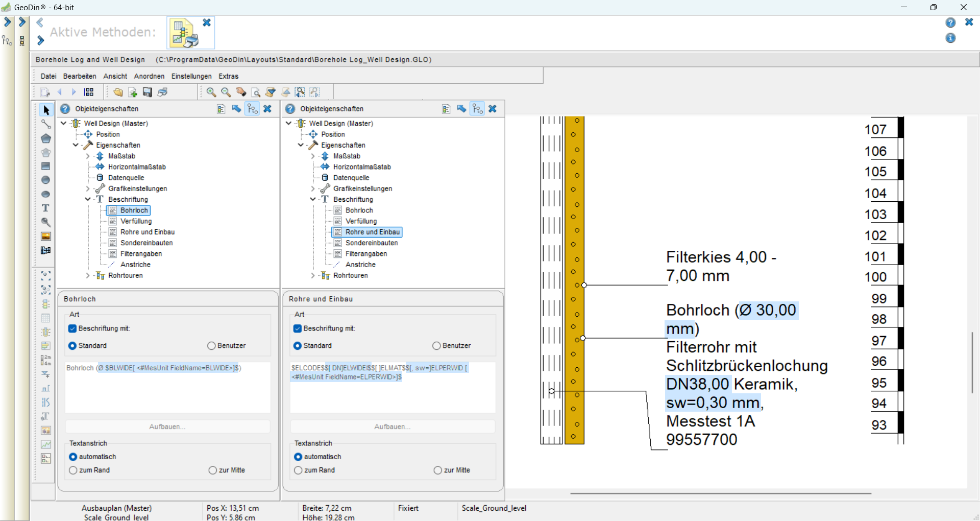Screen dimensions: 980x521
Task: Select the ellipse shape tool
Action: point(46,194)
